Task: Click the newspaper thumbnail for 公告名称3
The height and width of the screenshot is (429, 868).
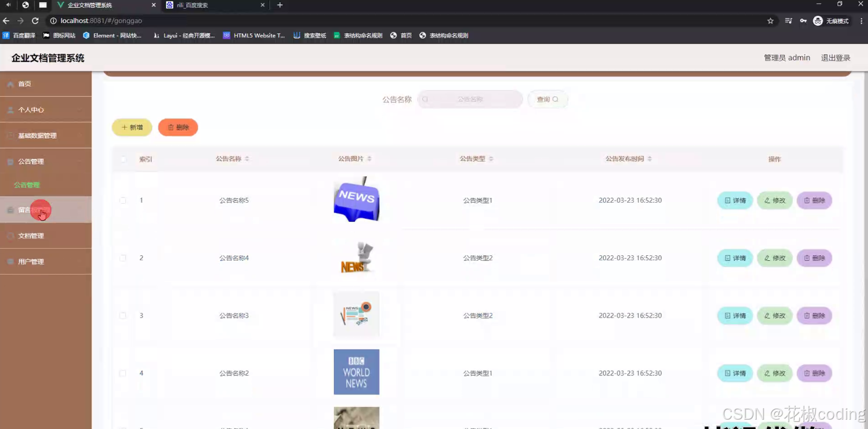Action: (356, 314)
